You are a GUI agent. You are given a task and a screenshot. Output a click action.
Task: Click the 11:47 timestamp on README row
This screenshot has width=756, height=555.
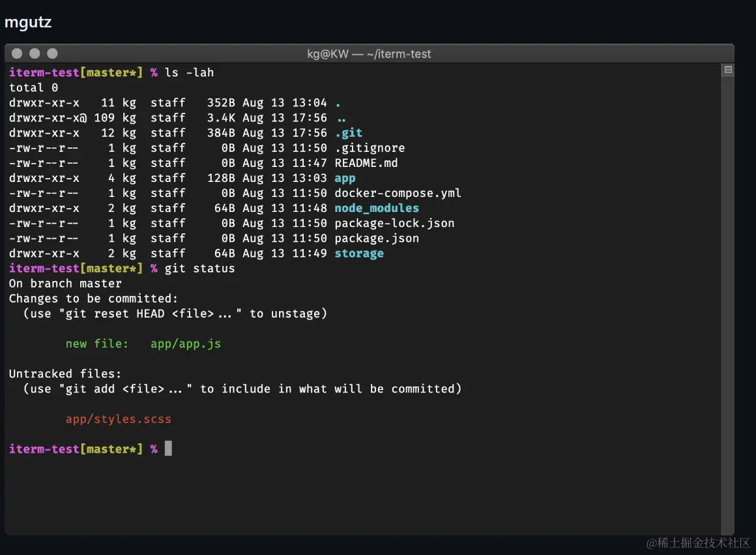tap(310, 163)
